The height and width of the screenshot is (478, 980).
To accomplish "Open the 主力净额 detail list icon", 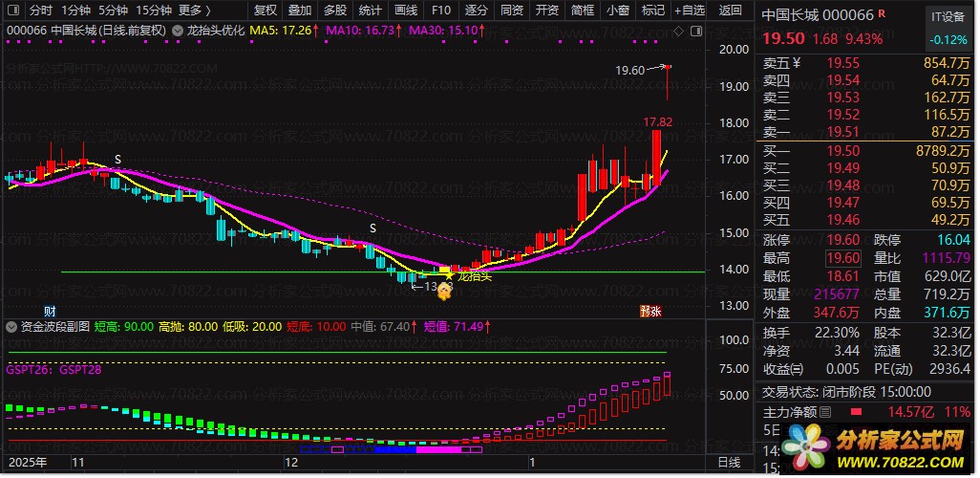I will coord(825,412).
